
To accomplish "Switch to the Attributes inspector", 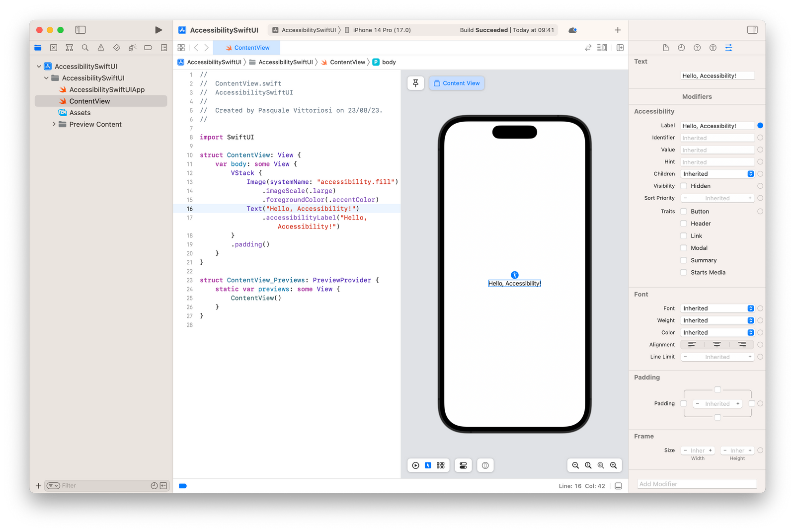I will [x=729, y=48].
